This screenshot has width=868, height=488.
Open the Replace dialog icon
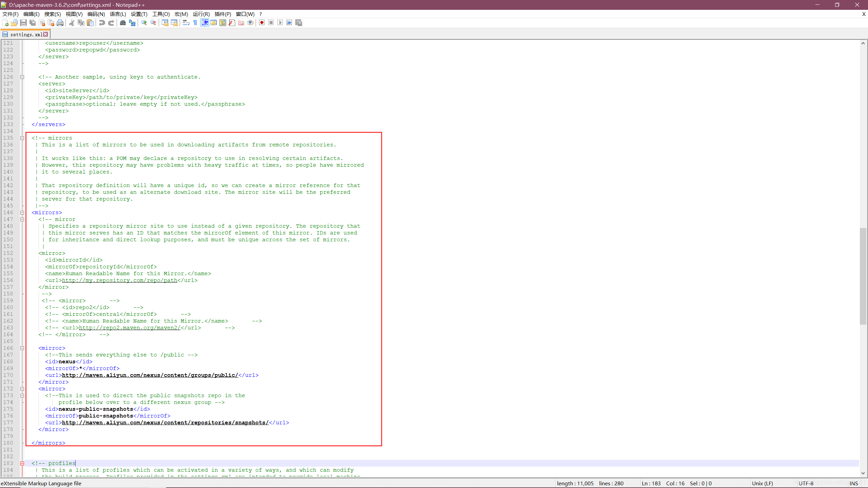coord(132,23)
